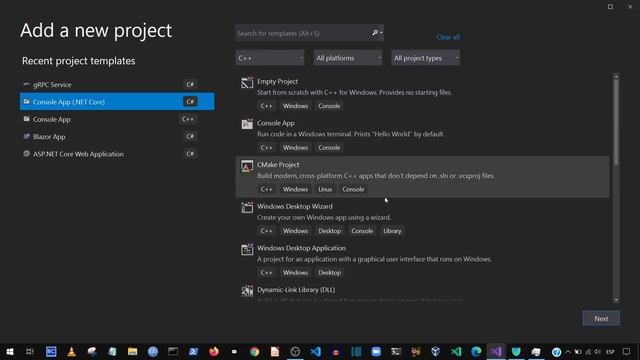Viewport: 640px width, 360px height.
Task: Click scrollbar up arrow in template list
Action: click(616, 76)
